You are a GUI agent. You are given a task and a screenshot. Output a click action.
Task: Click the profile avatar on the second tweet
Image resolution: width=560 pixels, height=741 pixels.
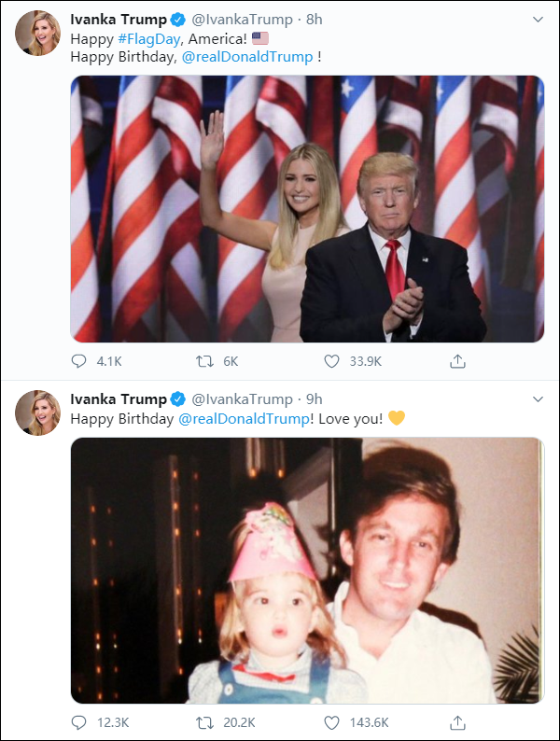[37, 412]
